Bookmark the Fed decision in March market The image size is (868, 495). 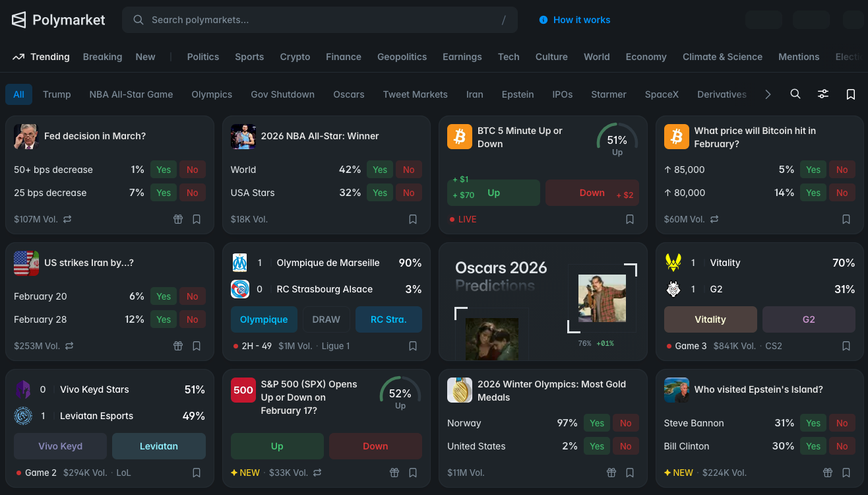click(197, 219)
